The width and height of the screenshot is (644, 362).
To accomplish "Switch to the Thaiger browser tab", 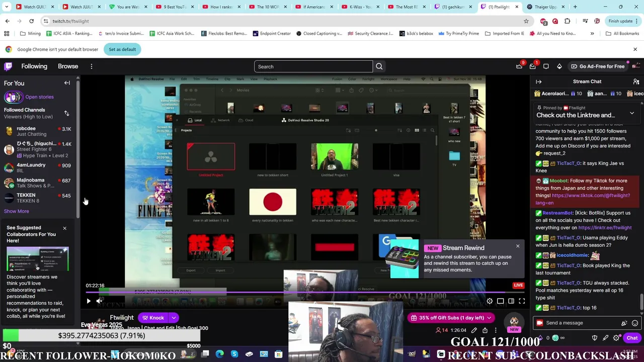I will point(545,7).
